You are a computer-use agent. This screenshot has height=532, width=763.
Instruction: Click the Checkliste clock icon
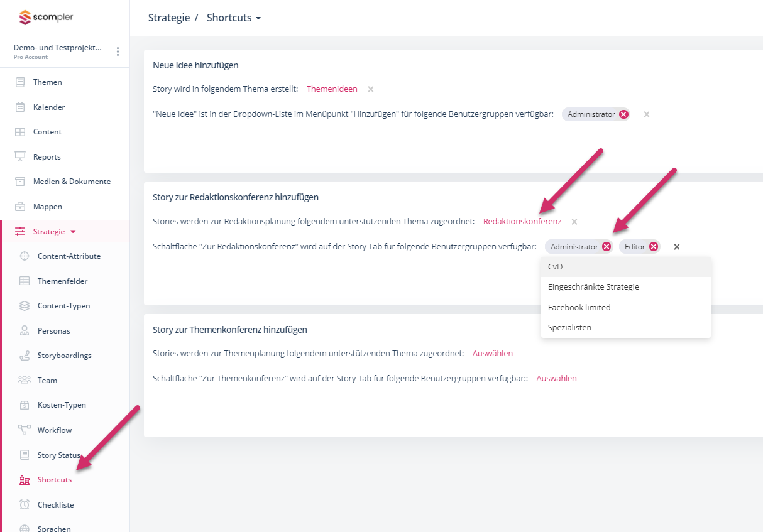25,504
